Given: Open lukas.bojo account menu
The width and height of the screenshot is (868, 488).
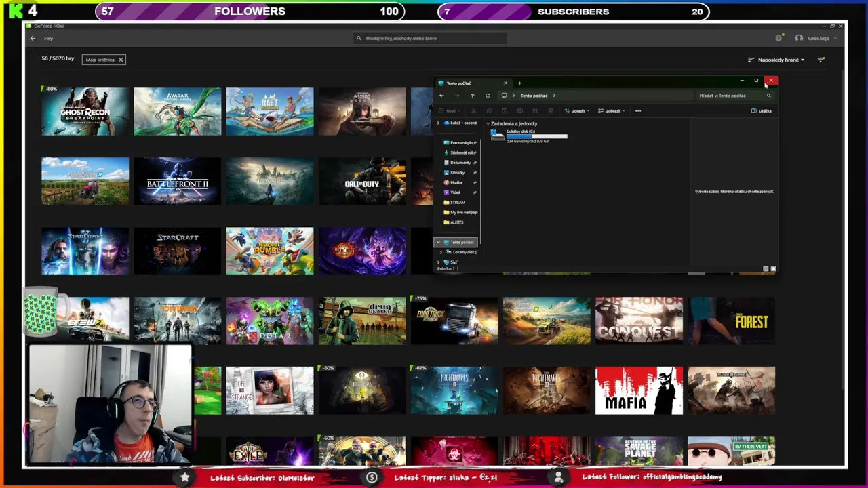Looking at the screenshot, I should pyautogui.click(x=817, y=38).
